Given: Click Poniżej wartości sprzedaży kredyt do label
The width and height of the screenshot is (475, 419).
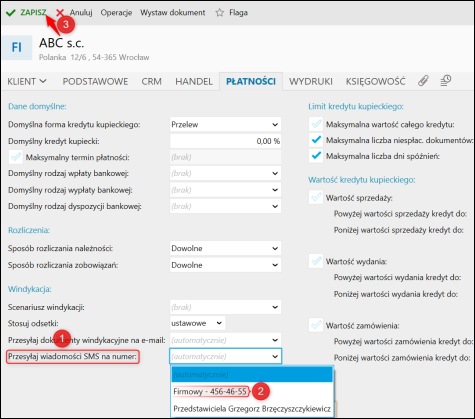Looking at the screenshot, I should (x=399, y=230).
